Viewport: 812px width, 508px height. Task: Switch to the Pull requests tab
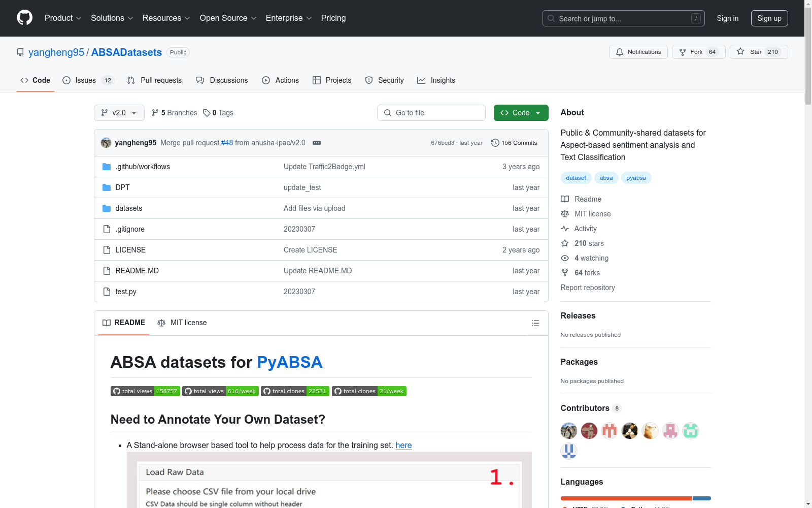point(154,80)
